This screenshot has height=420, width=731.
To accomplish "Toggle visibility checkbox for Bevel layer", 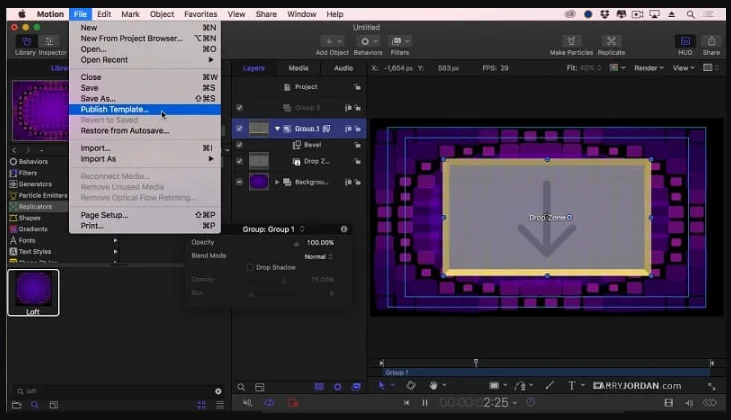I will pos(240,145).
